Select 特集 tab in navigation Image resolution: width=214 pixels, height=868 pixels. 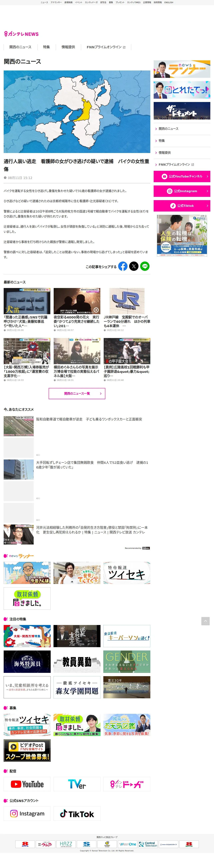(46, 47)
